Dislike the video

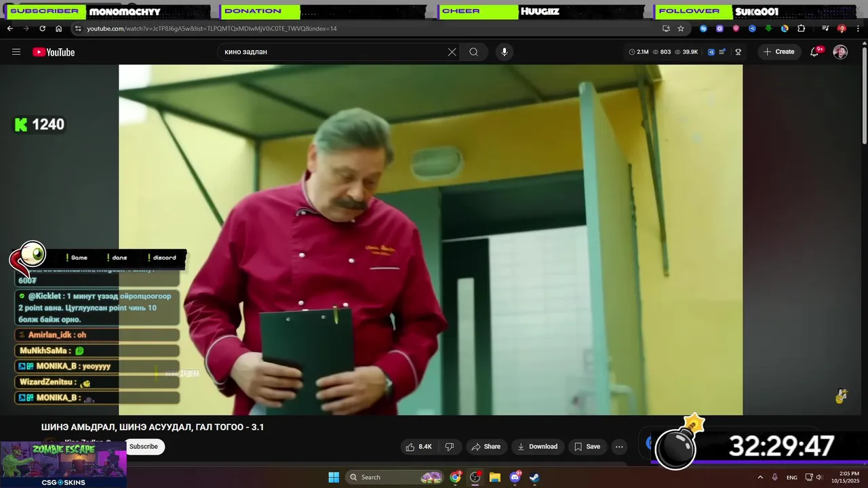449,447
